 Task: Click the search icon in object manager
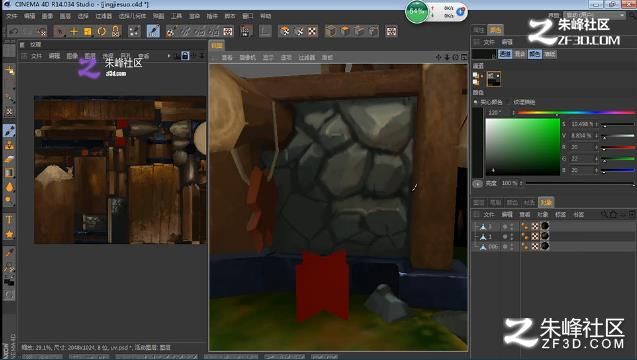click(604, 214)
